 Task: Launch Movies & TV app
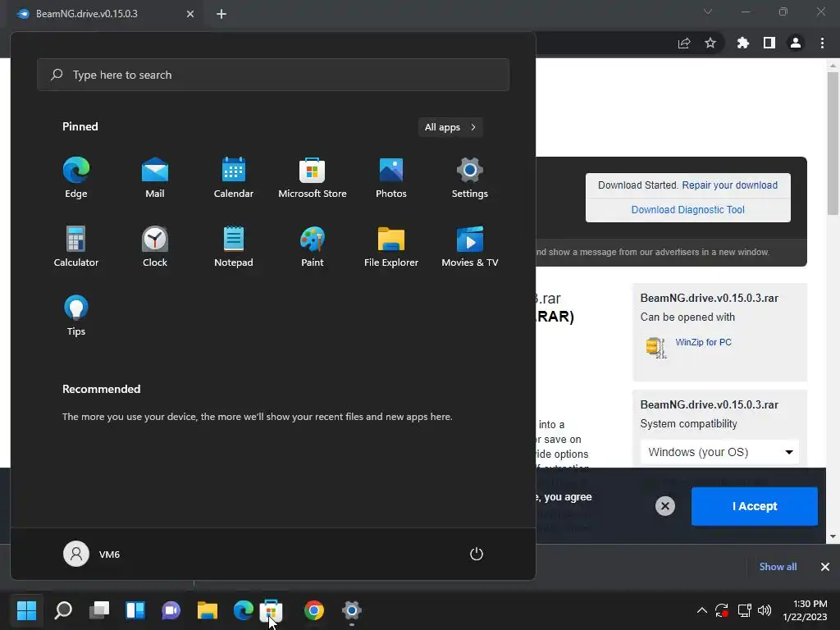coord(470,247)
